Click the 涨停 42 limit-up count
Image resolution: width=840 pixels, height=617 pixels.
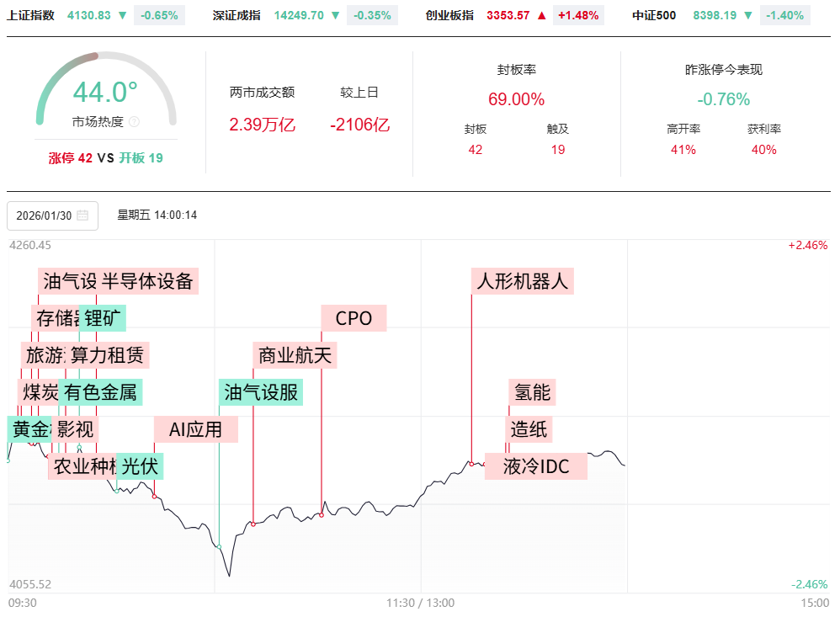coord(70,157)
